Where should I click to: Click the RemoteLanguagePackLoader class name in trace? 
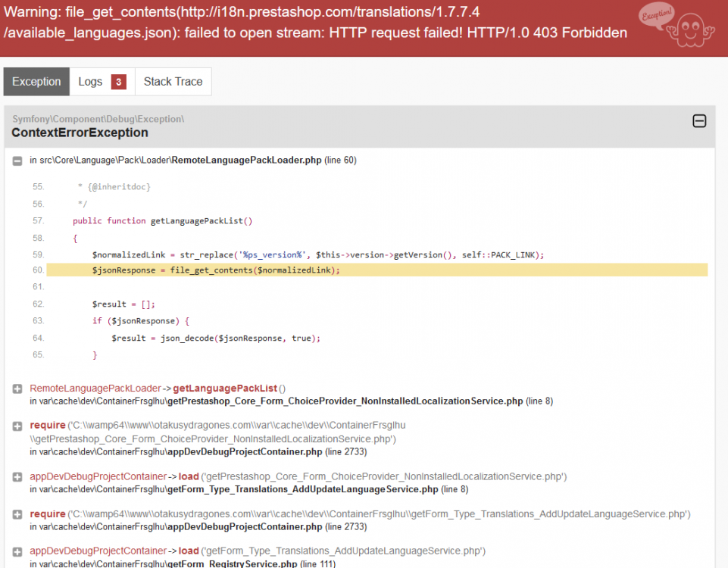tap(95, 388)
